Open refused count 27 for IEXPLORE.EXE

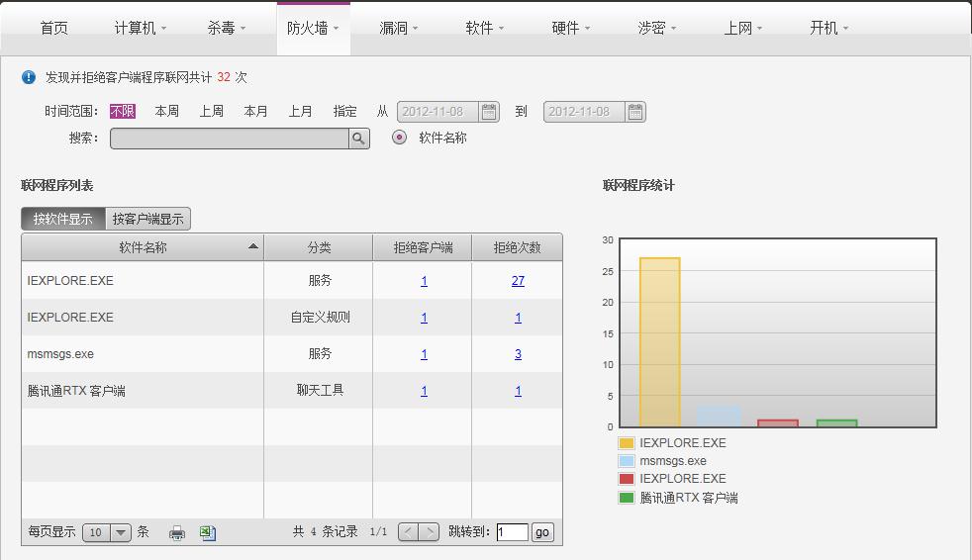tap(519, 281)
